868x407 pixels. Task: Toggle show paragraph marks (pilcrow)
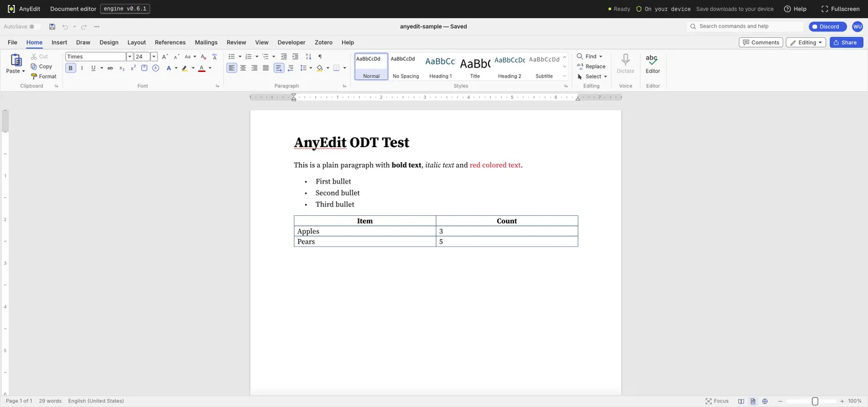point(320,56)
